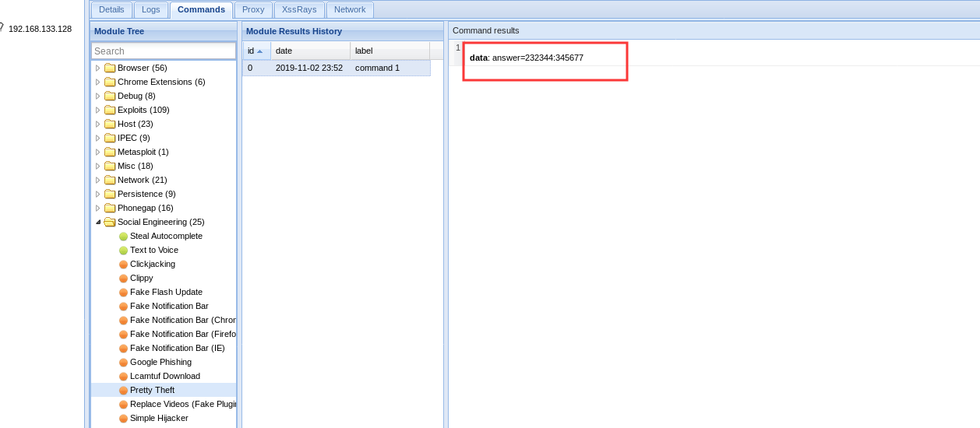Select the Text to Voice module

[154, 250]
